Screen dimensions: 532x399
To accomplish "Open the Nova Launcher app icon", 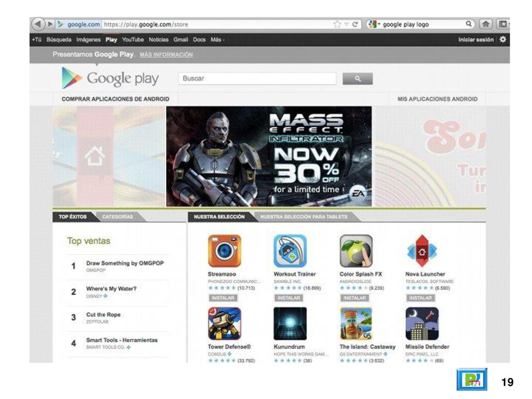I will click(422, 251).
